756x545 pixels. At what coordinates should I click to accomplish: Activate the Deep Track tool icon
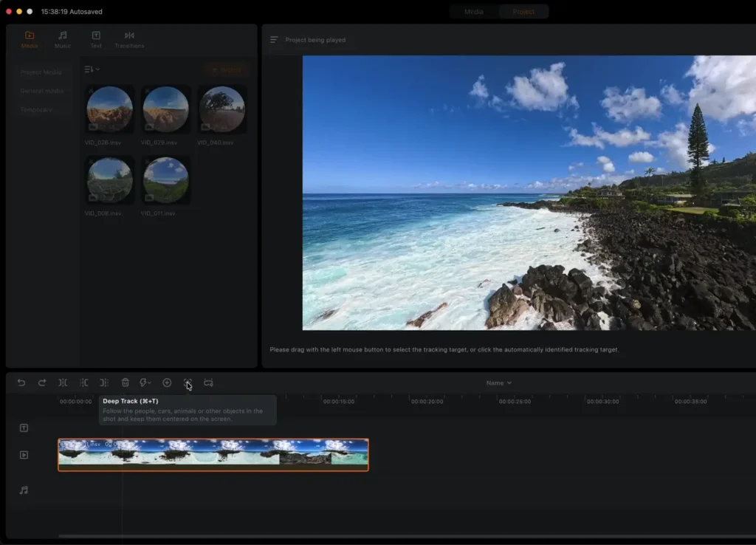[188, 383]
